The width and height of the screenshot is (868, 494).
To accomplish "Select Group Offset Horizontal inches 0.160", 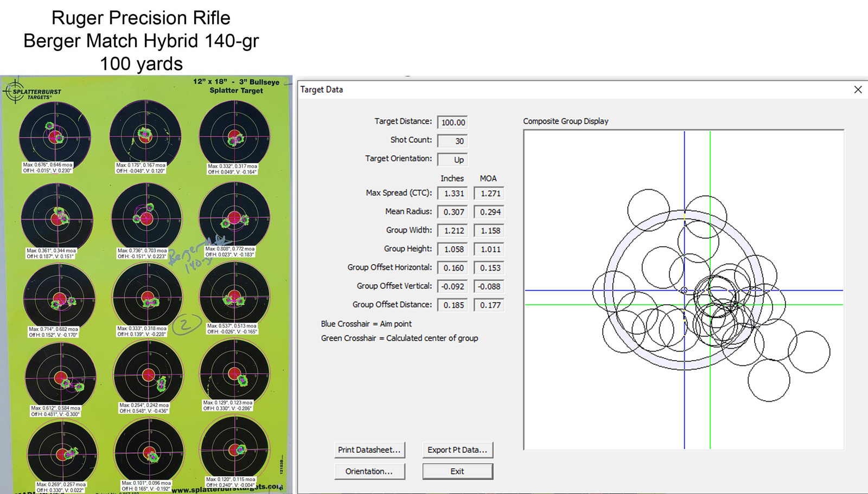I will pyautogui.click(x=452, y=268).
